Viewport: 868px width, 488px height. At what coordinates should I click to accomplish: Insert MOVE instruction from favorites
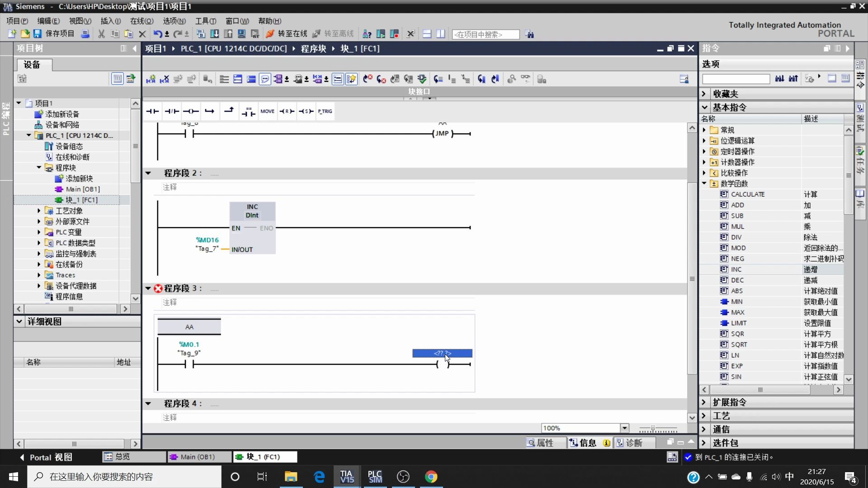(x=267, y=111)
